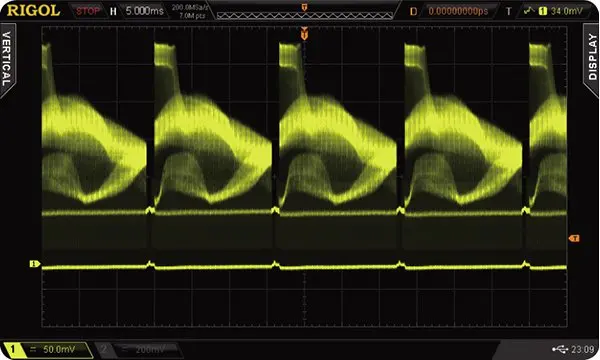Click the 200mV channel 2 scale

[x=150, y=349]
